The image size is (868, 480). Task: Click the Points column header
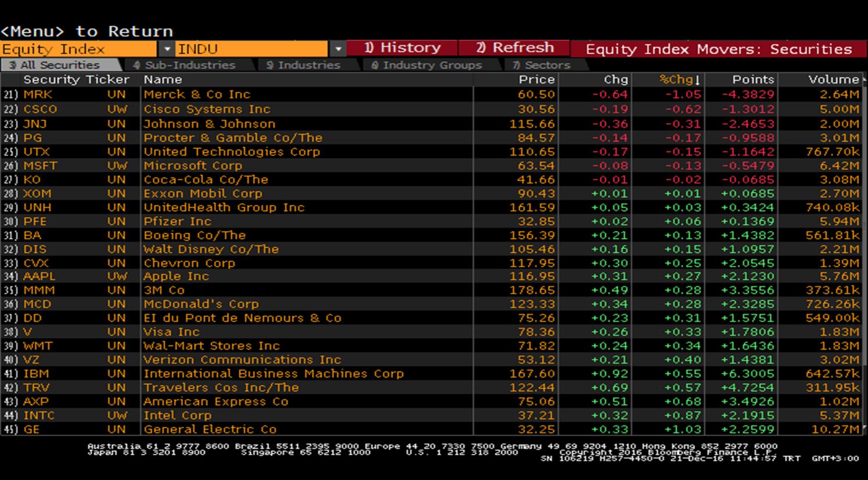753,80
